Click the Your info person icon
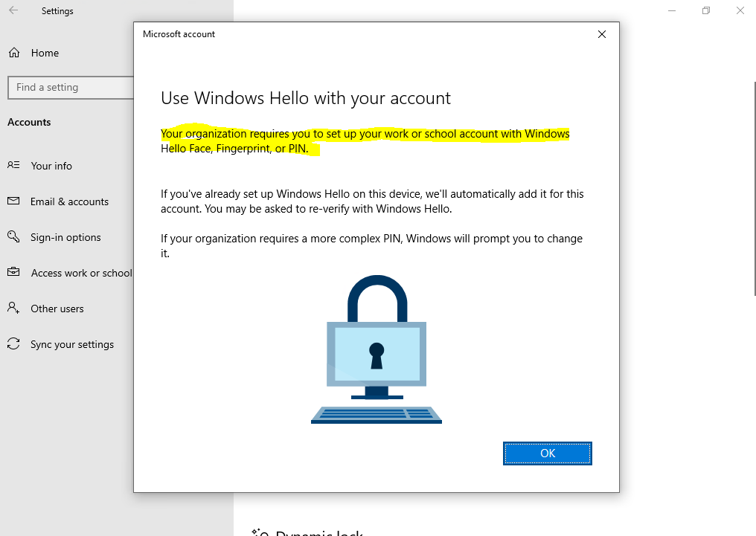The height and width of the screenshot is (536, 756). [x=13, y=165]
